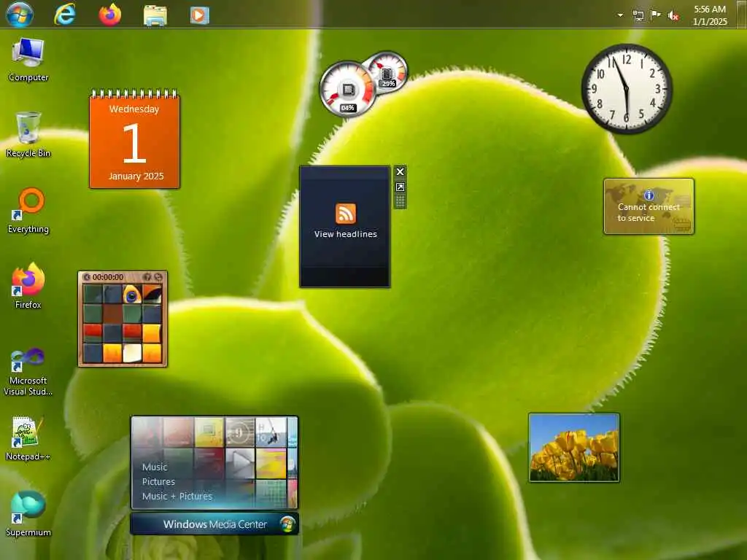The image size is (747, 560).
Task: Show hidden tray icons arrow
Action: point(620,15)
